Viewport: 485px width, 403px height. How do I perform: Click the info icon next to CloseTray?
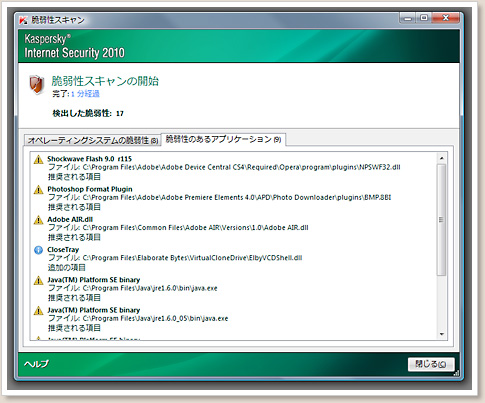pyautogui.click(x=39, y=250)
